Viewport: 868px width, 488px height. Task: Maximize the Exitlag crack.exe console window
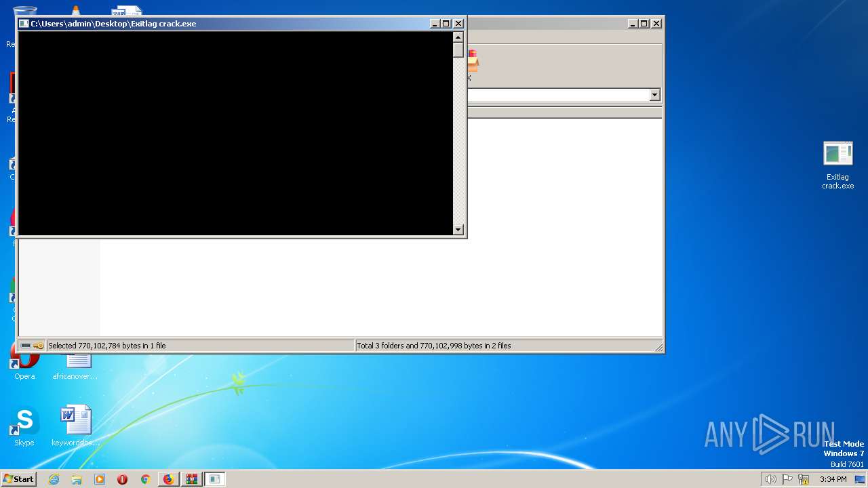446,24
